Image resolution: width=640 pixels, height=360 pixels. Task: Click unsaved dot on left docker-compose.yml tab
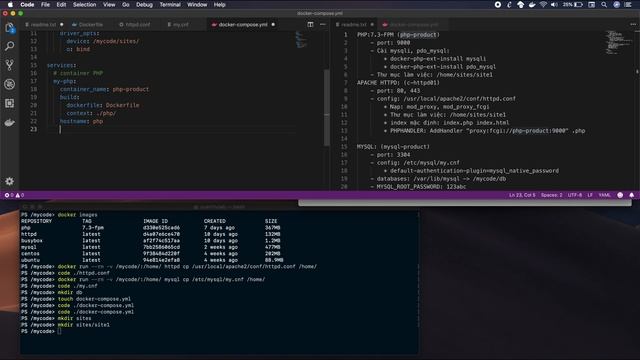tap(273, 24)
